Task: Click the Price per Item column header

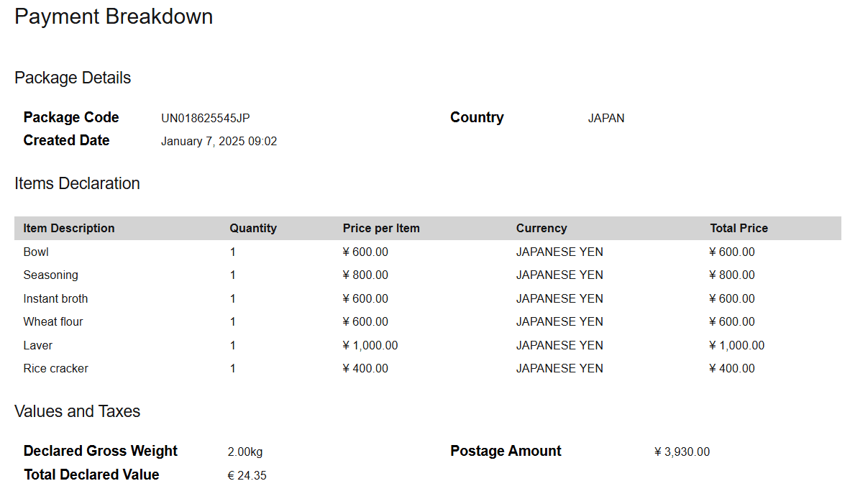Action: pos(381,228)
